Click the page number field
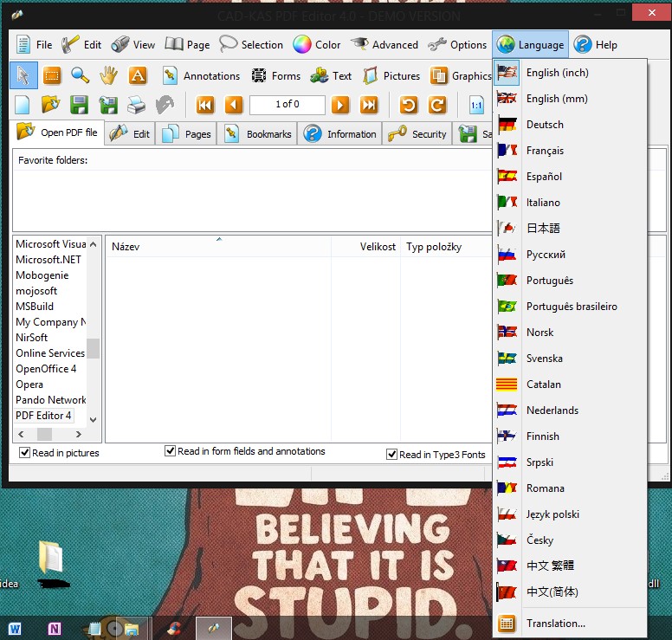672x640 pixels. coord(288,104)
